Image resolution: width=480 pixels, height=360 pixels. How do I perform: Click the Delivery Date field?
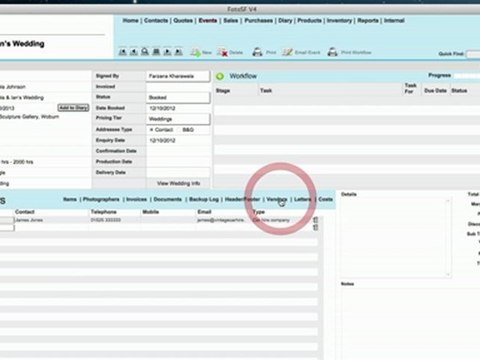pos(178,172)
